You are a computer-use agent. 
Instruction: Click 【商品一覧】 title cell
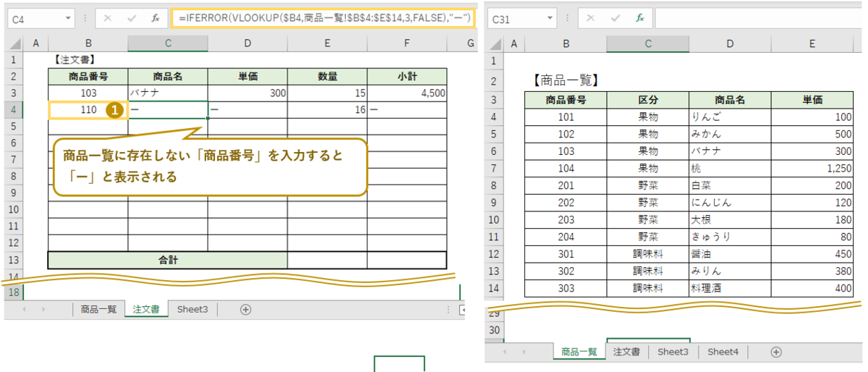pyautogui.click(x=565, y=80)
